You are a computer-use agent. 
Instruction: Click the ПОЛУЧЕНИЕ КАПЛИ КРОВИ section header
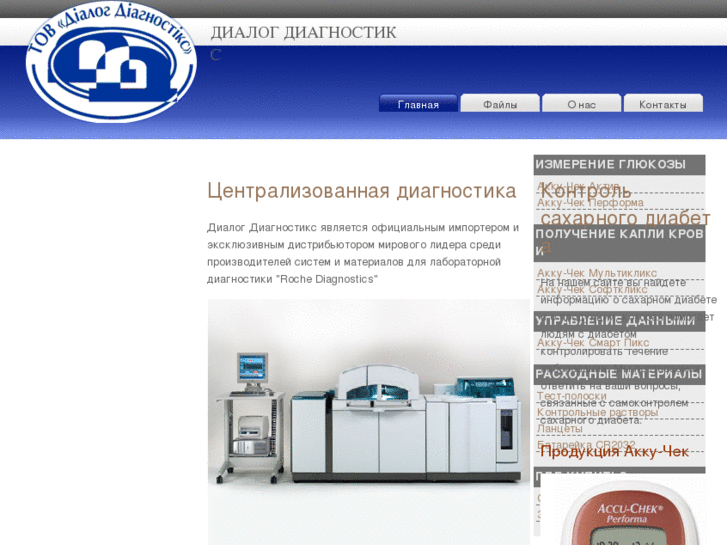619,243
